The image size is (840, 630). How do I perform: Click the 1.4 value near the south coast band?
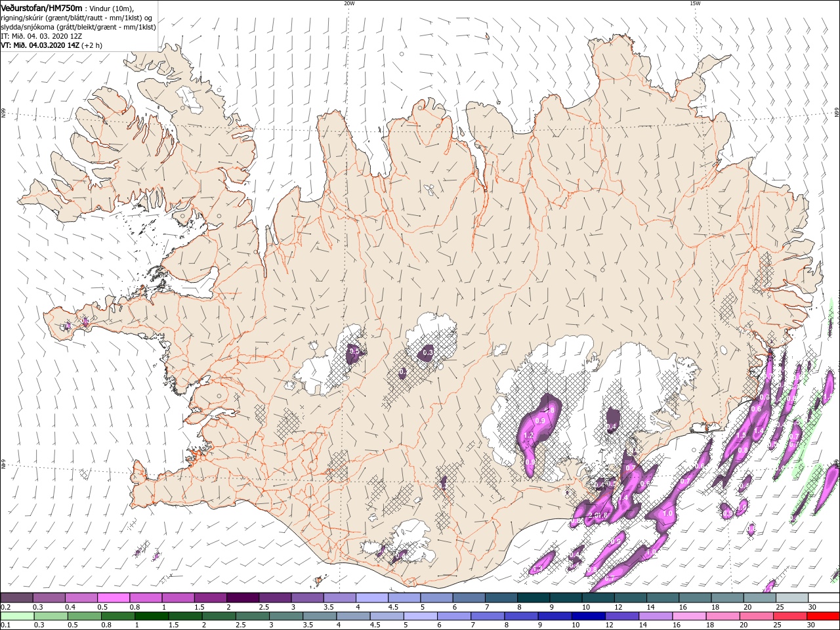tap(623, 499)
